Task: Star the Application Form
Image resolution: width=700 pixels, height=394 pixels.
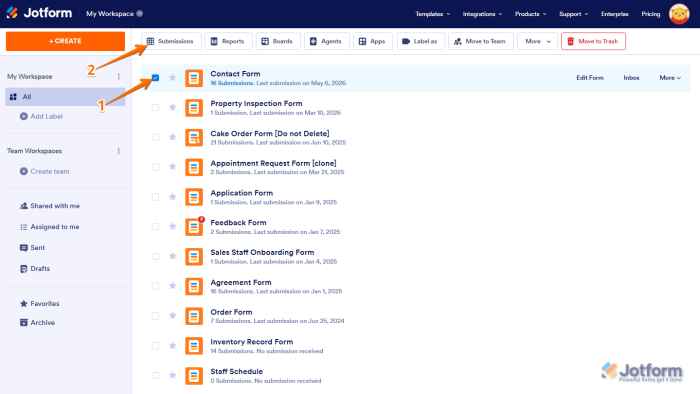Action: pyautogui.click(x=173, y=197)
